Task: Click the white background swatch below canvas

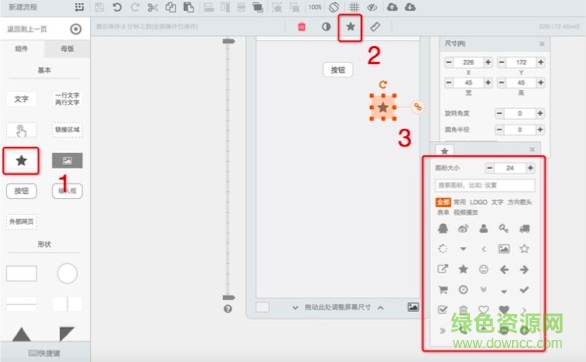Action: [262, 307]
